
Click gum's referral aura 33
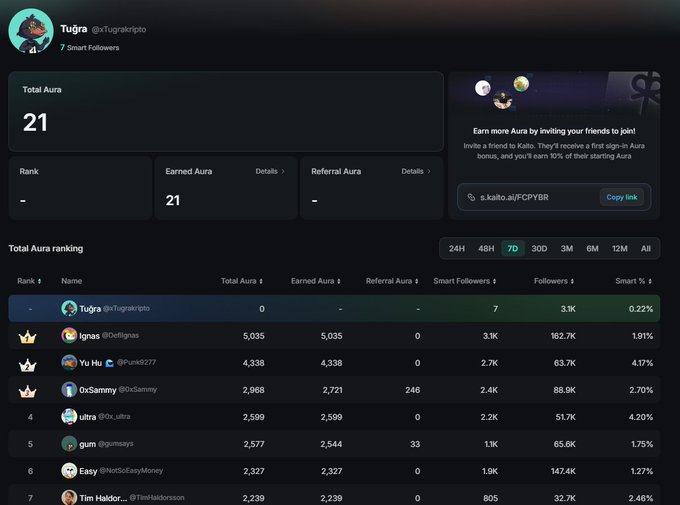click(x=415, y=444)
